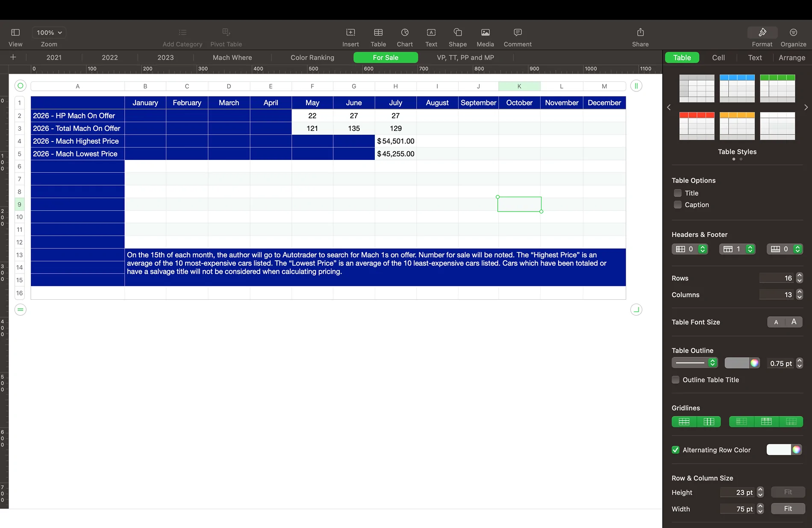The height and width of the screenshot is (528, 812).
Task: Enable Outline Table Title checkbox
Action: (676, 380)
